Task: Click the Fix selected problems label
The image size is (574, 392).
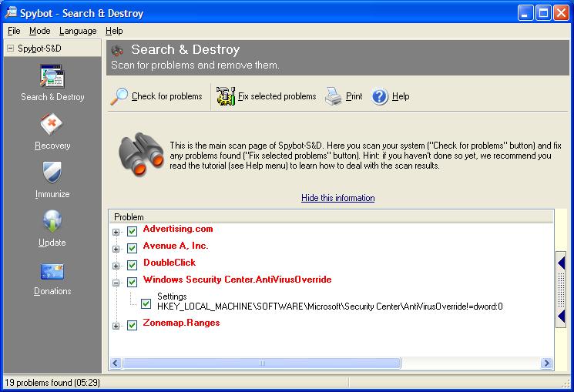Action: tap(277, 96)
